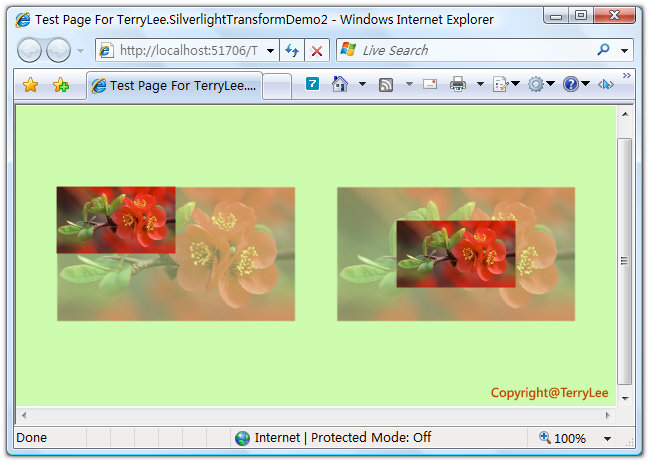Click the Internet Explorer icon in title bar

point(23,19)
